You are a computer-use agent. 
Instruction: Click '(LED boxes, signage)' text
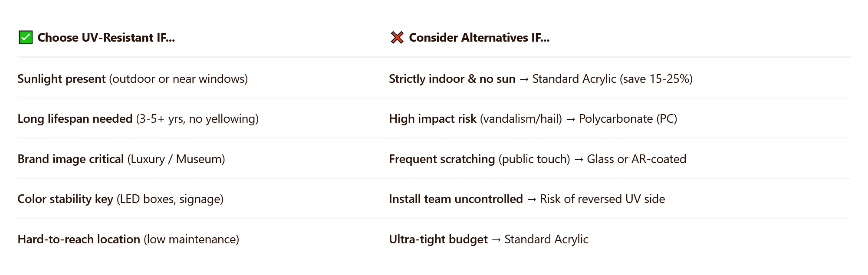(x=170, y=199)
